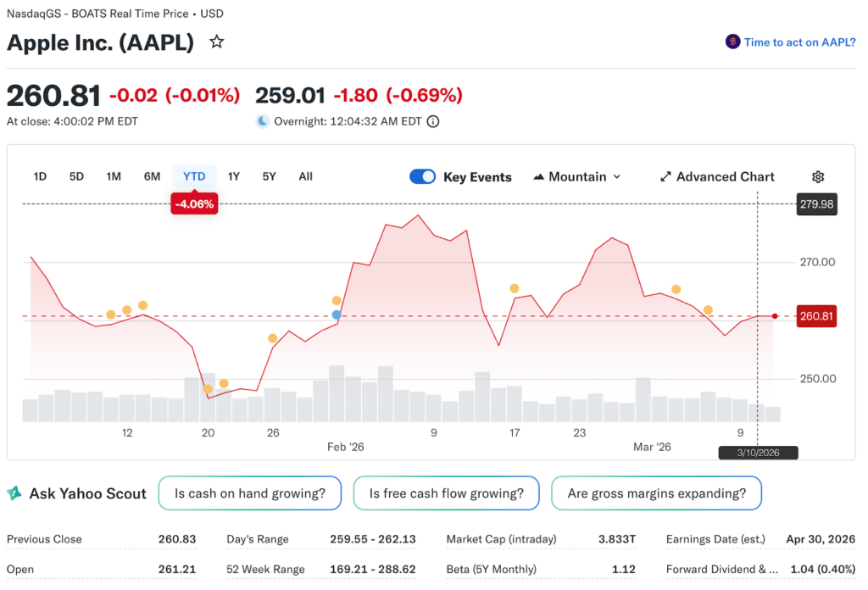Click the star icon to follow AAPL
This screenshot has width=868, height=590.
tap(217, 42)
